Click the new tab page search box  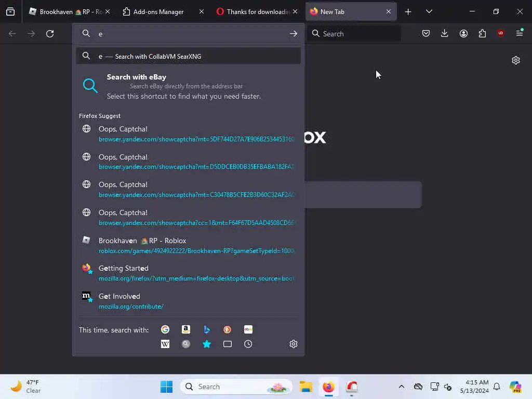[x=363, y=195]
